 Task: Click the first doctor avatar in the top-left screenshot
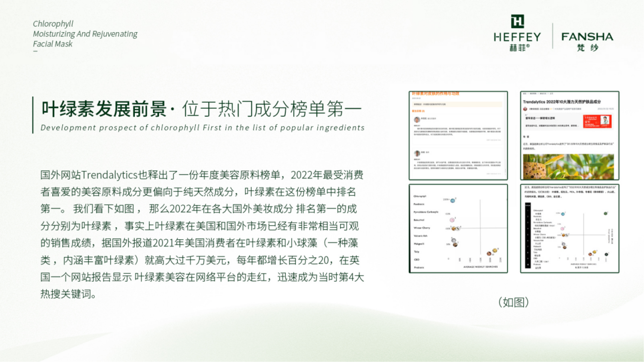pos(417,120)
